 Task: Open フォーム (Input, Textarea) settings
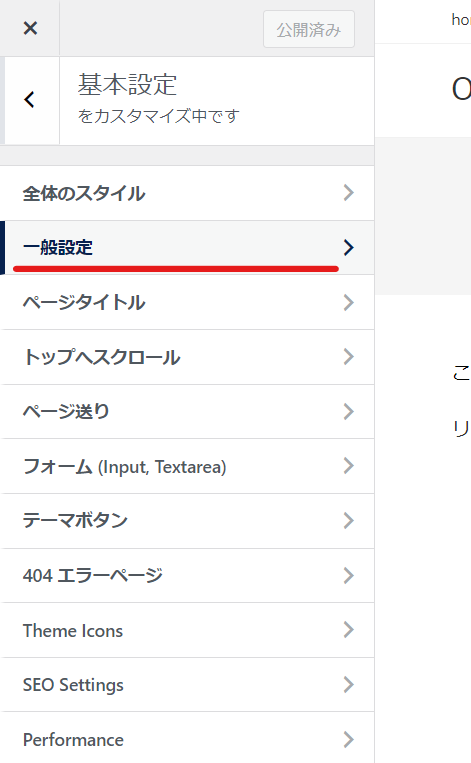point(187,466)
